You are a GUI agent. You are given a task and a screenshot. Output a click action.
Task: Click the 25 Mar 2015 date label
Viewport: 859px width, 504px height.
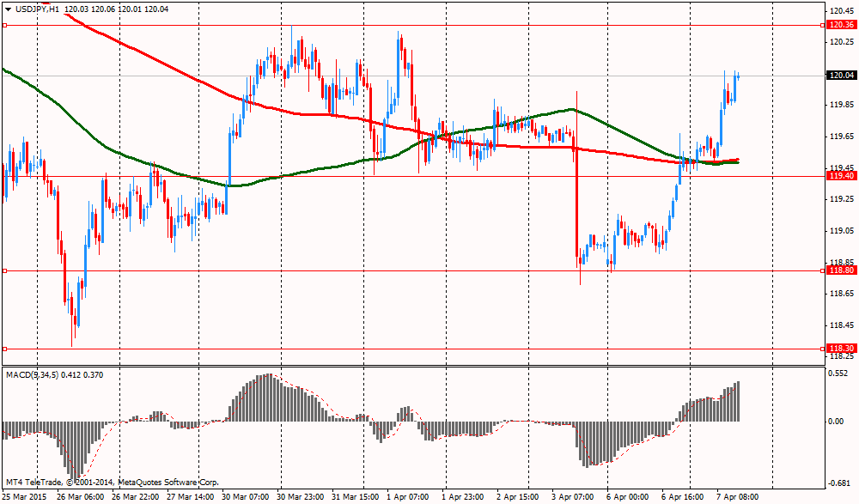tap(24, 496)
